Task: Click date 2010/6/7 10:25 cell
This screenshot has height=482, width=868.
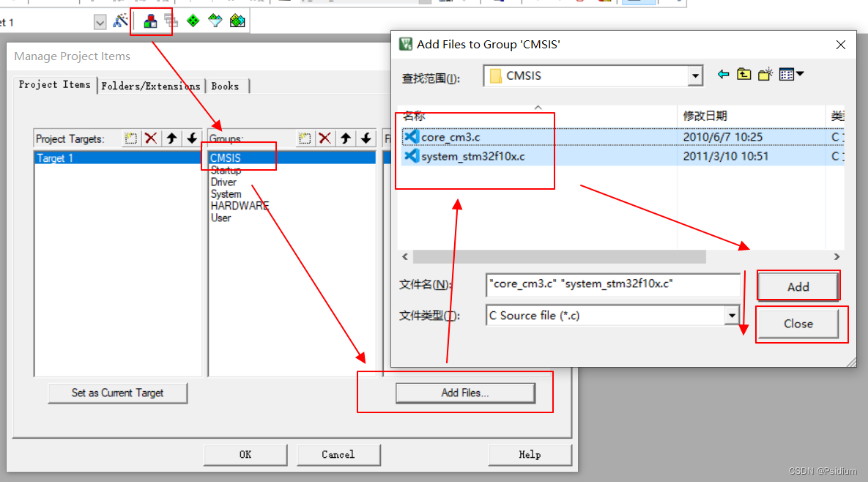Action: coord(722,137)
